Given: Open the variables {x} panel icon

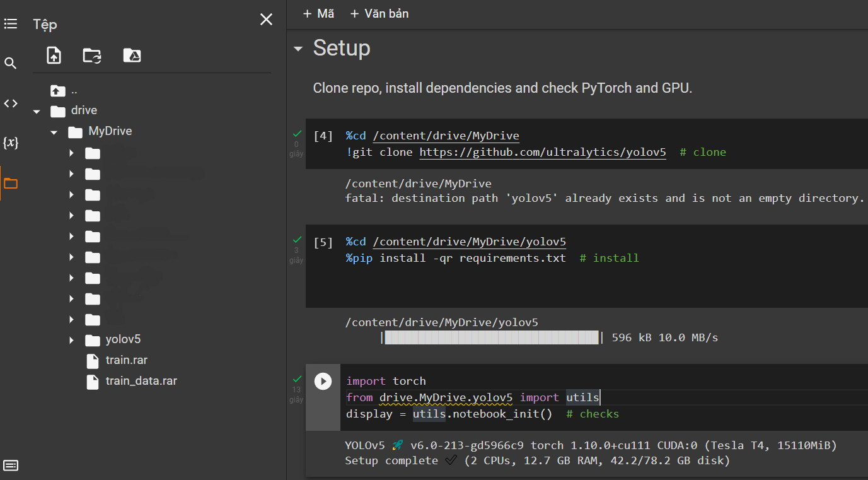Looking at the screenshot, I should coord(11,143).
